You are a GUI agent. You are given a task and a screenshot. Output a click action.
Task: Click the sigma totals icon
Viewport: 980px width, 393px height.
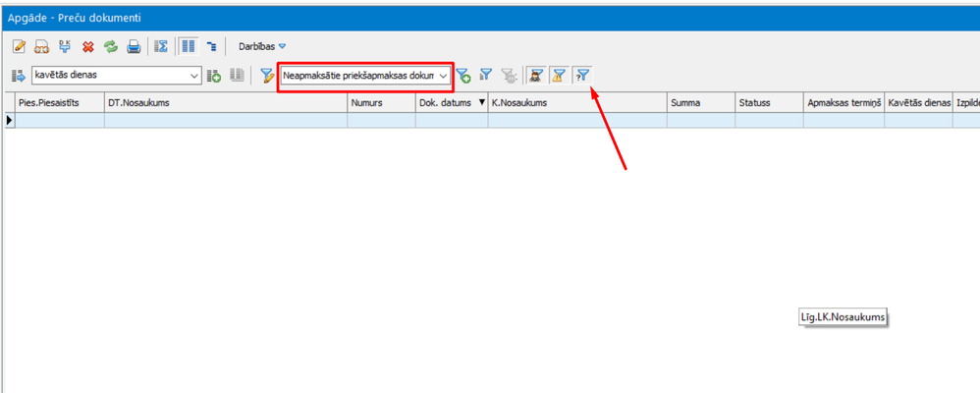tap(161, 46)
